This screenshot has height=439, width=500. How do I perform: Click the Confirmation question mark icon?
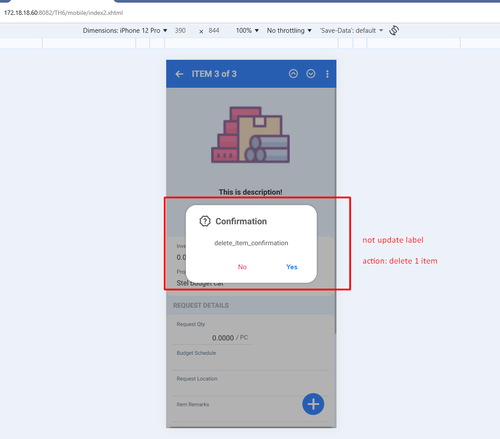click(205, 221)
